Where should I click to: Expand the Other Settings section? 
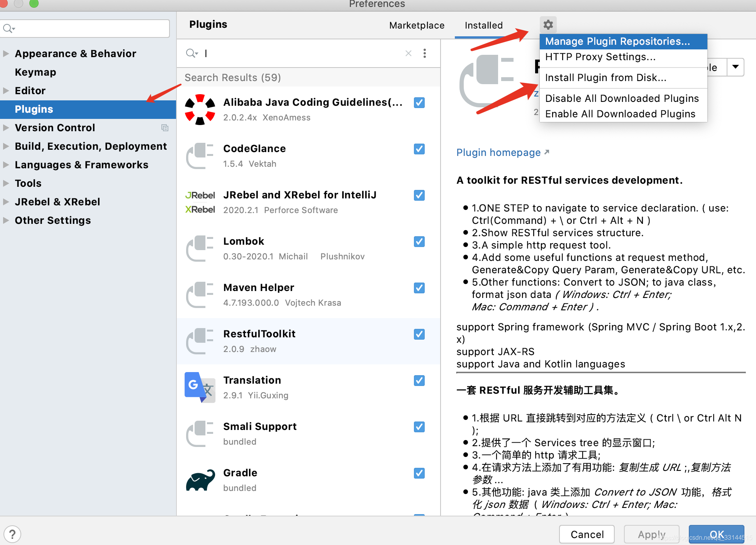pos(6,220)
